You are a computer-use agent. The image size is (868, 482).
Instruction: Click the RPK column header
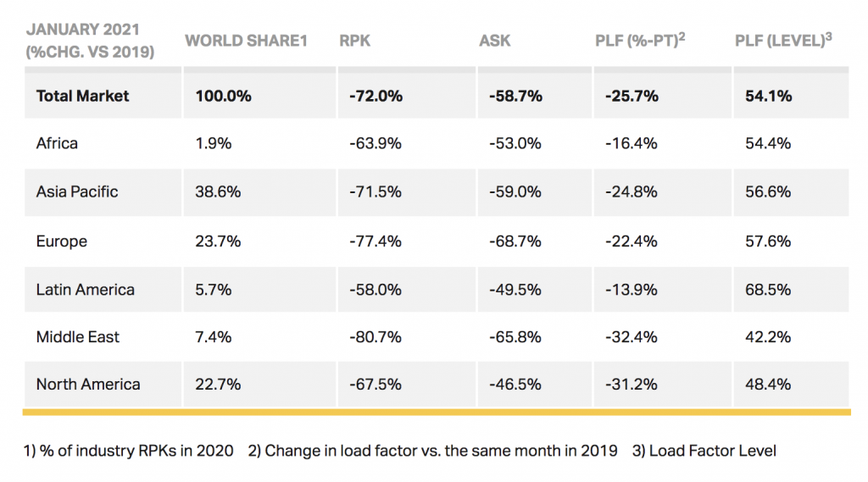[x=355, y=41]
